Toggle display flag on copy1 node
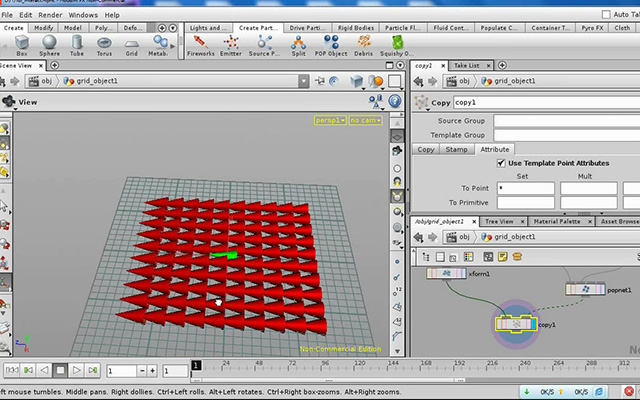Viewport: 640px width, 400px height. click(534, 324)
